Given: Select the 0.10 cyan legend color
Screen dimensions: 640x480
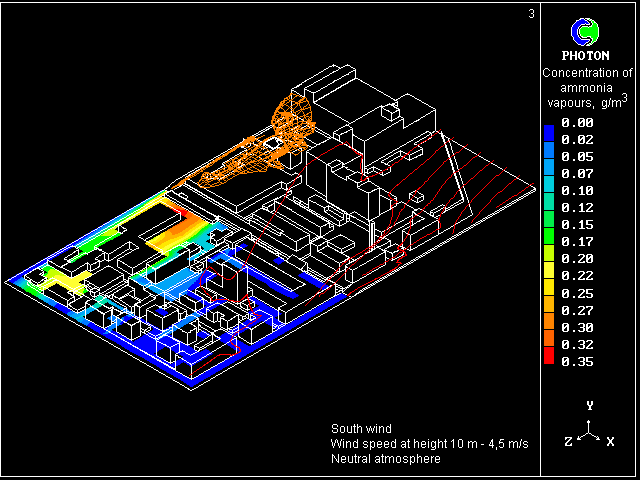Looking at the screenshot, I should [549, 191].
